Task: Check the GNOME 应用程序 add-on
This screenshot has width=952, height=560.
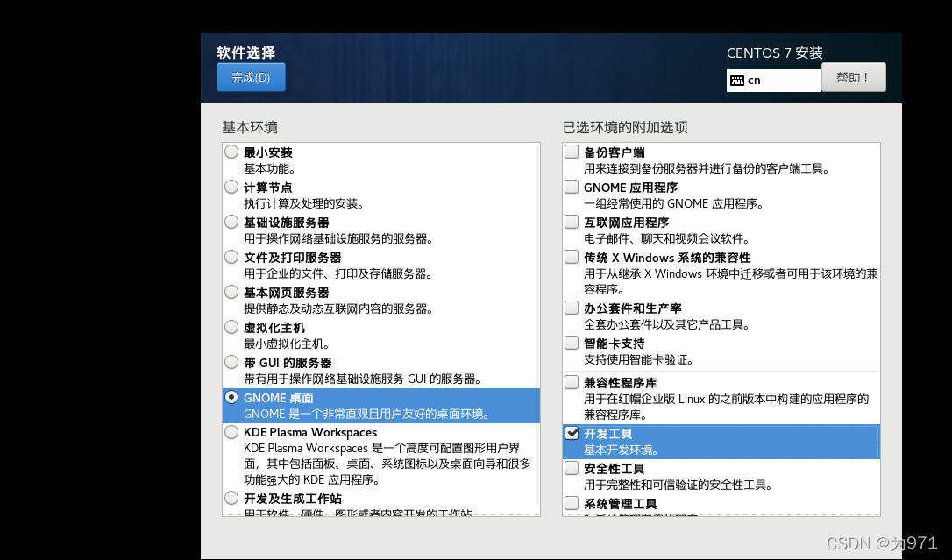Action: tap(572, 187)
